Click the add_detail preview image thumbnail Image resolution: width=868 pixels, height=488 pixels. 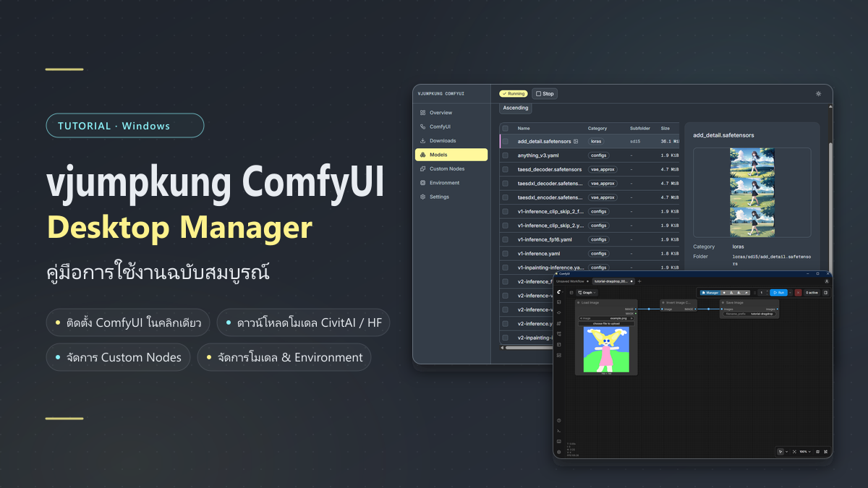pos(752,192)
